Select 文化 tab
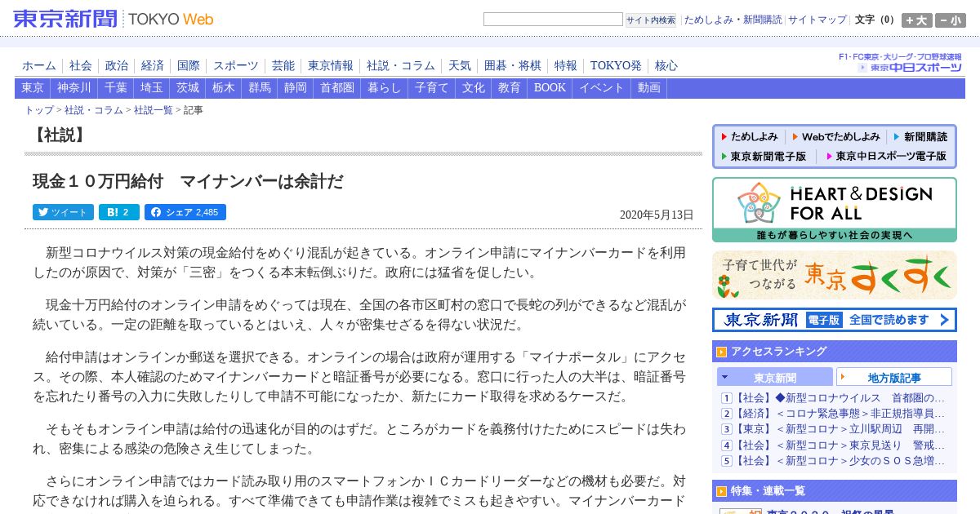 (x=474, y=88)
